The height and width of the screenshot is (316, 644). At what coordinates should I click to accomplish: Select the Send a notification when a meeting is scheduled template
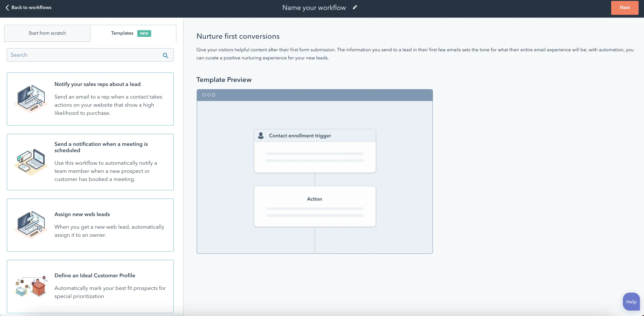tap(90, 162)
